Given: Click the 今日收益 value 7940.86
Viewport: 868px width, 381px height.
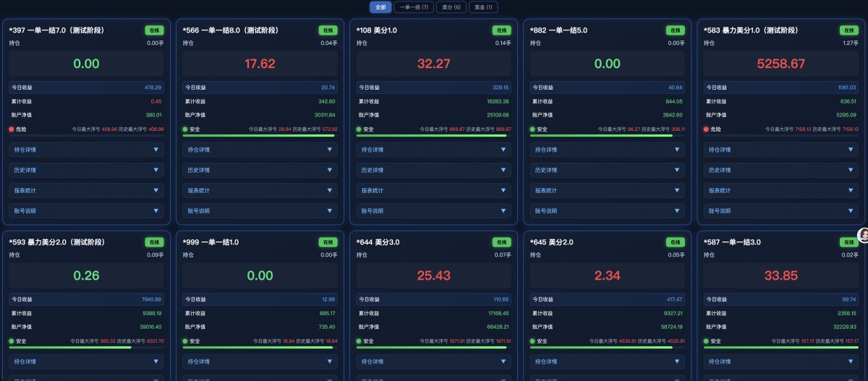Looking at the screenshot, I should pyautogui.click(x=153, y=299).
